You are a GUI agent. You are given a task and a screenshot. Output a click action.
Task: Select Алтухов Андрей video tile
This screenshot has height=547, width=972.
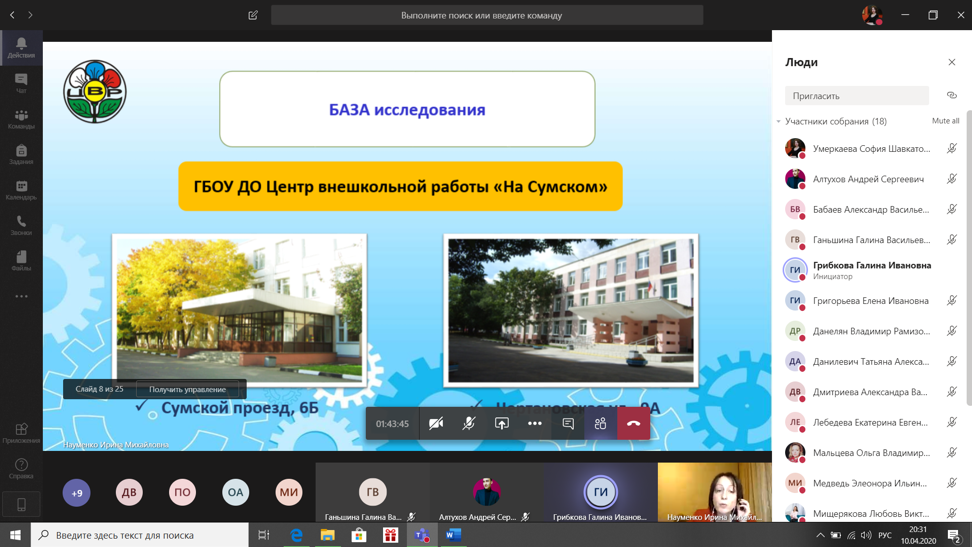coord(486,492)
